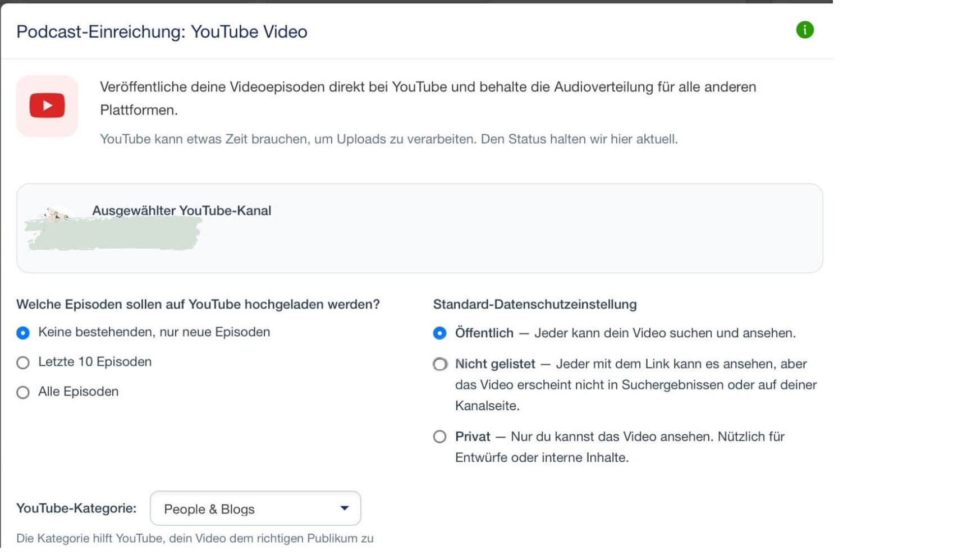This screenshot has height=560, width=953.
Task: Select 'Keine bestehenden, nur neue Episoden' option
Action: click(x=23, y=333)
